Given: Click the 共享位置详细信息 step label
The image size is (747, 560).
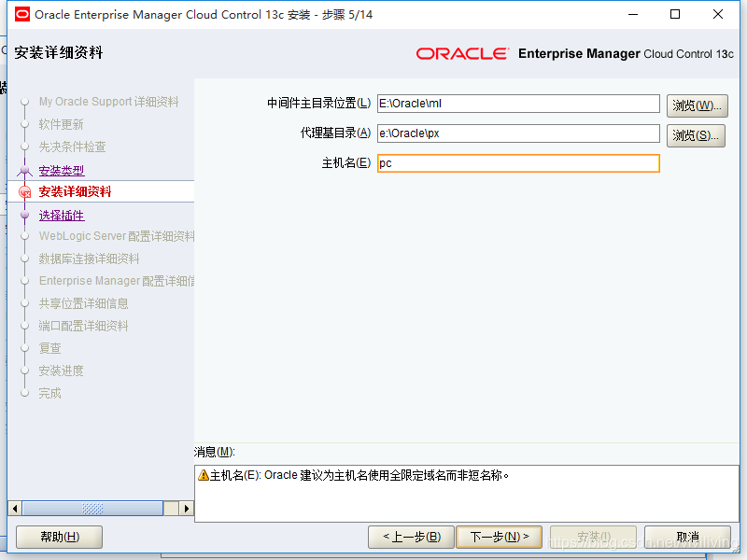Looking at the screenshot, I should click(x=83, y=303).
